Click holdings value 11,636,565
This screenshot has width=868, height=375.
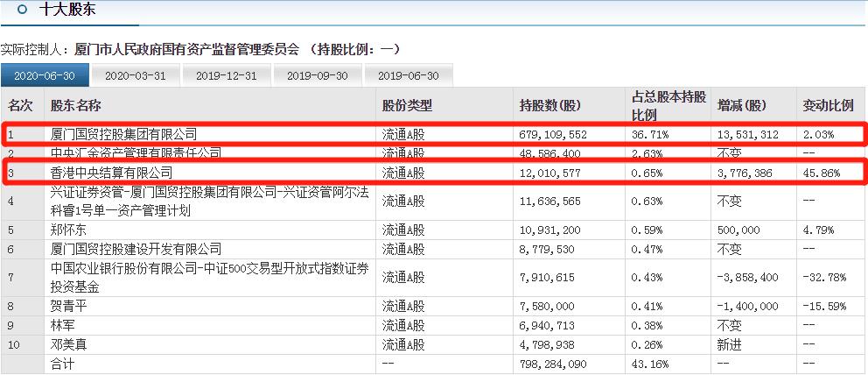[549, 201]
